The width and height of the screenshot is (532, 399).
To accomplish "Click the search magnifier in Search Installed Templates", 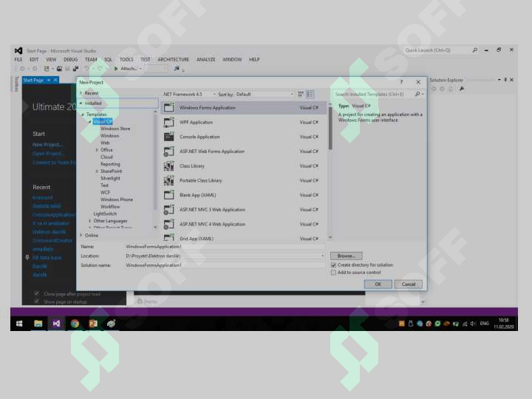I will [417, 95].
